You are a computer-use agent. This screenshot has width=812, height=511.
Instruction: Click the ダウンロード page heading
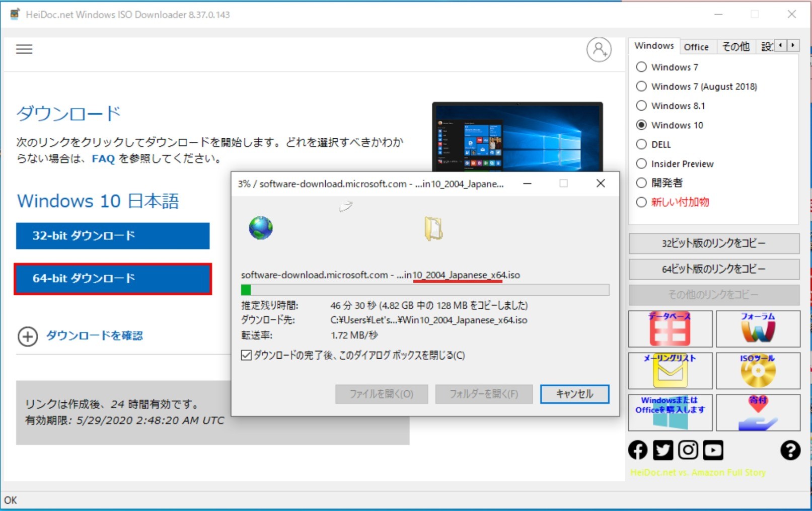[x=68, y=113]
